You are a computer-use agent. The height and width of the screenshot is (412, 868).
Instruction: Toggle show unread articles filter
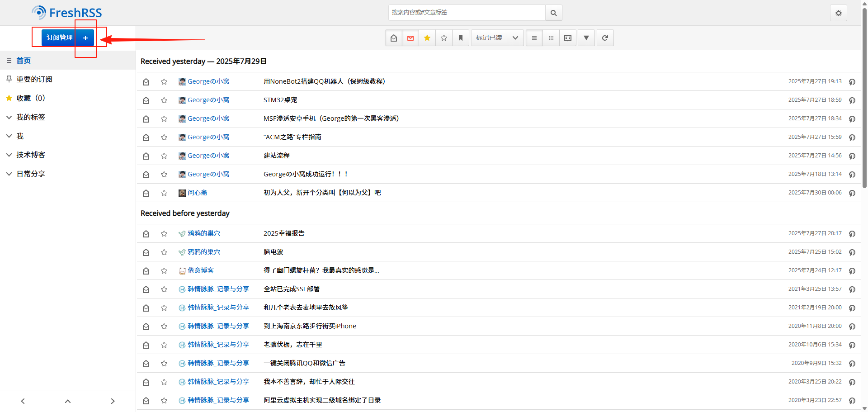point(410,38)
